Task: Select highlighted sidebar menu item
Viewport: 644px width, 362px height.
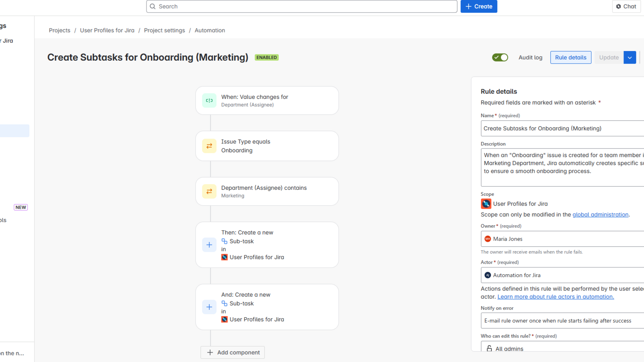Action: [14, 131]
